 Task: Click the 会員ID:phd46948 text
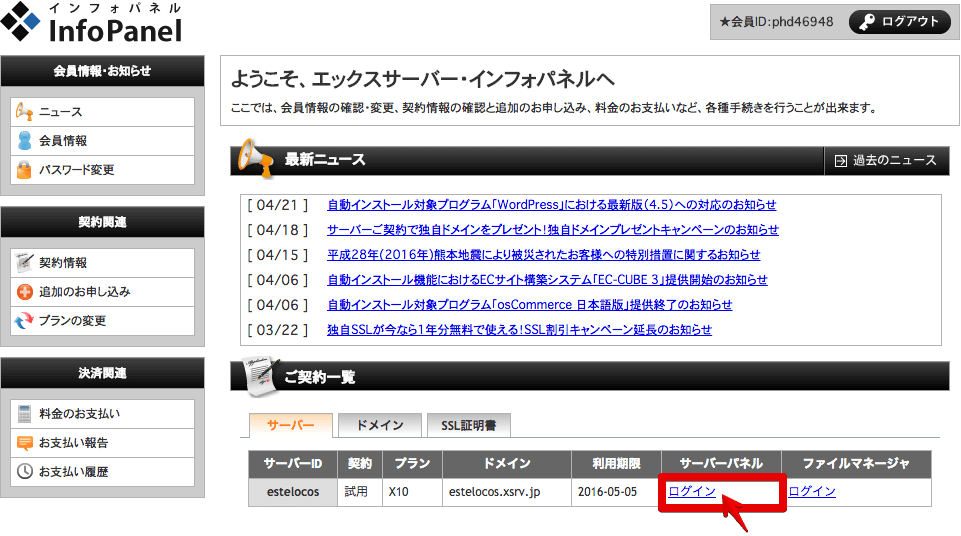777,22
